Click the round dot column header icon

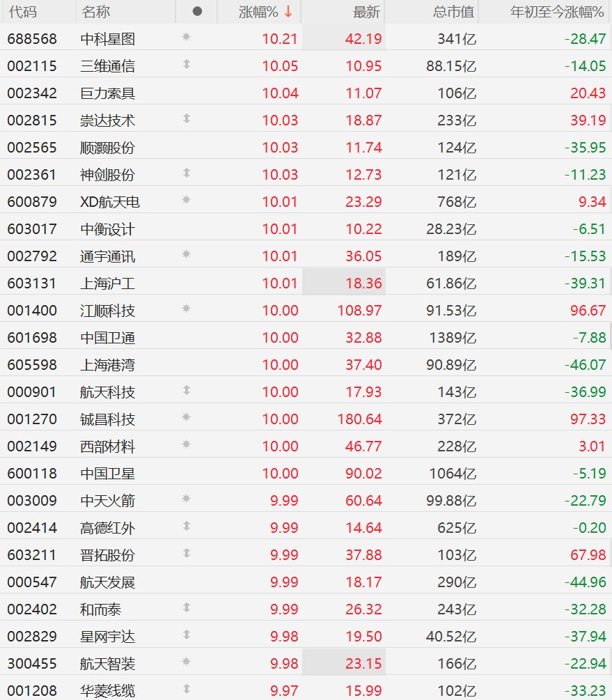197,12
